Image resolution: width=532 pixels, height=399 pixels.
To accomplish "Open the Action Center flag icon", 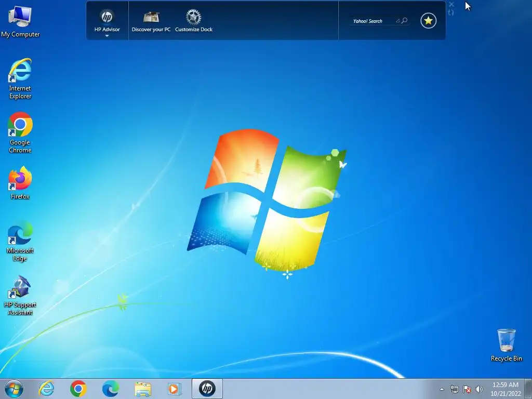I will coord(467,389).
